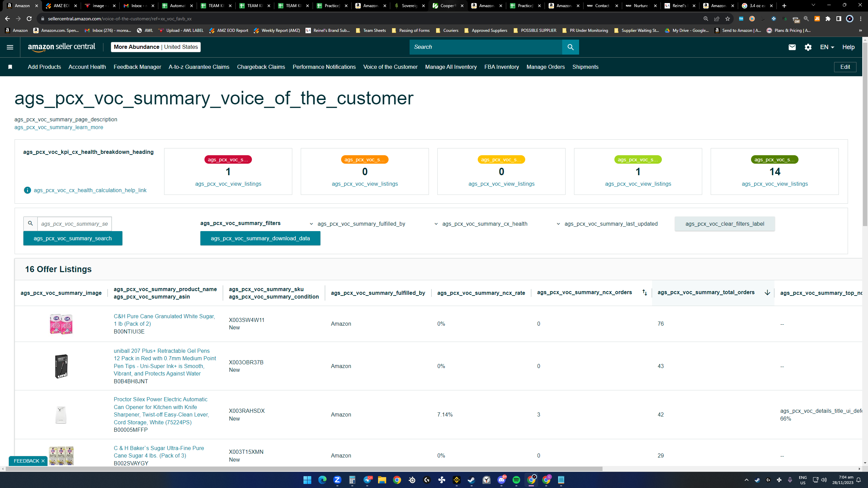Open Discord from the taskbar
Viewport: 868px width, 488px height.
click(x=501, y=480)
